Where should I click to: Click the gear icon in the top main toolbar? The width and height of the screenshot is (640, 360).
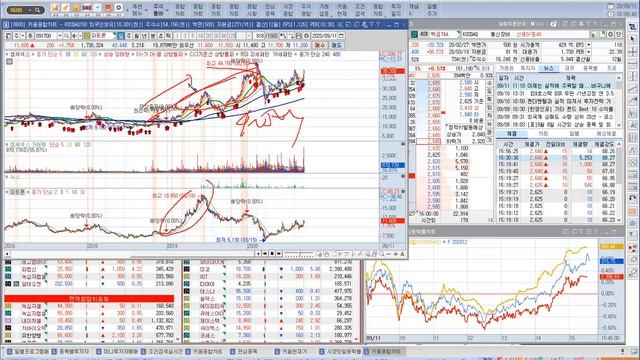click(x=118, y=8)
